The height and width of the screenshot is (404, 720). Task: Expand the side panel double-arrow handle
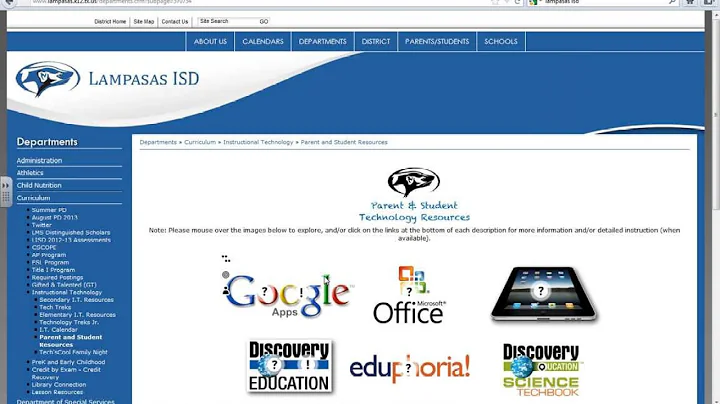pos(6,185)
